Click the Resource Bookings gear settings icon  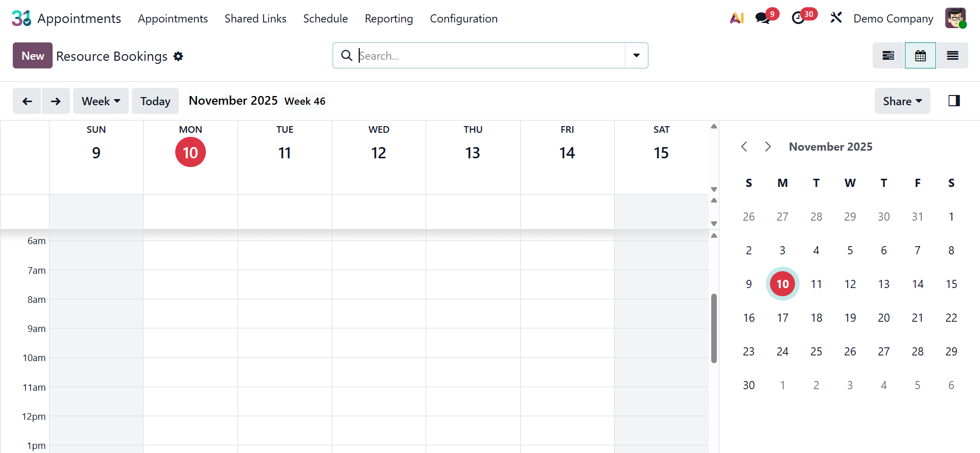[x=178, y=56]
